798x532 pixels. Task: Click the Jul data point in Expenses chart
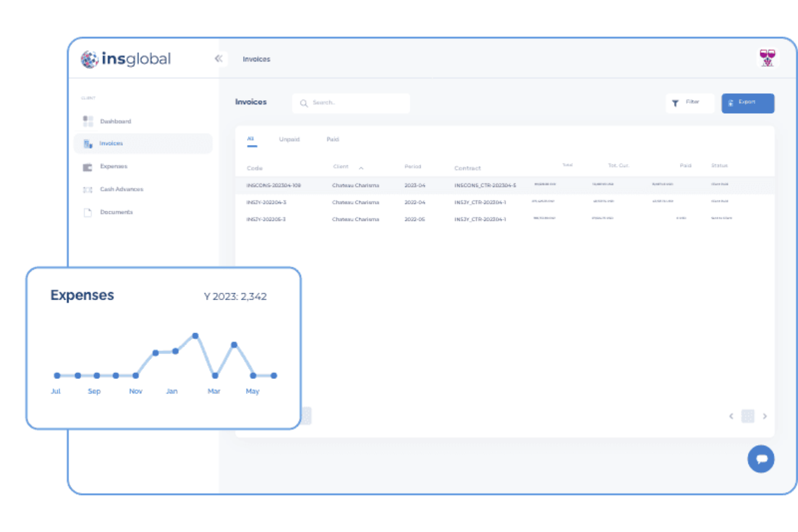click(57, 376)
